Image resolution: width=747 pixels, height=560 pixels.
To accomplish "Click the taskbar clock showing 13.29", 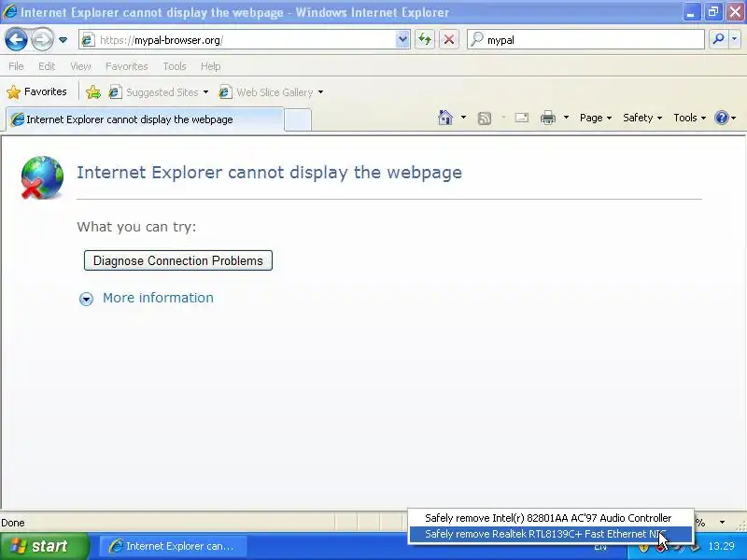I will [x=721, y=546].
